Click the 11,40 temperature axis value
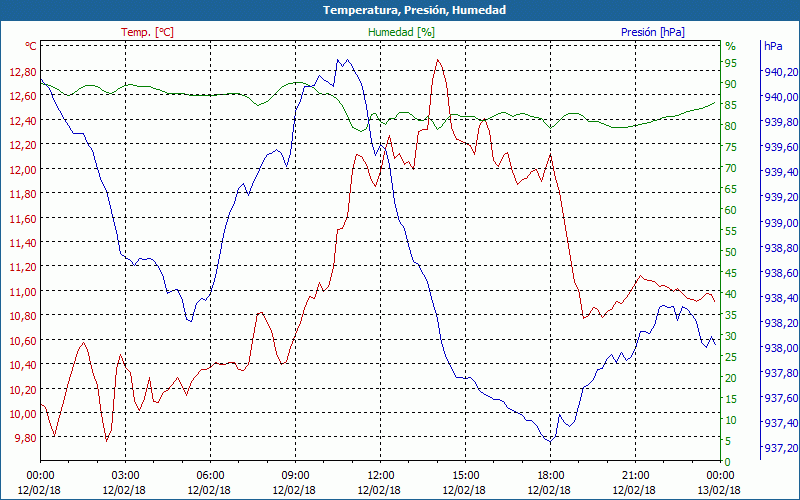This screenshot has height=500, width=800. tap(23, 243)
